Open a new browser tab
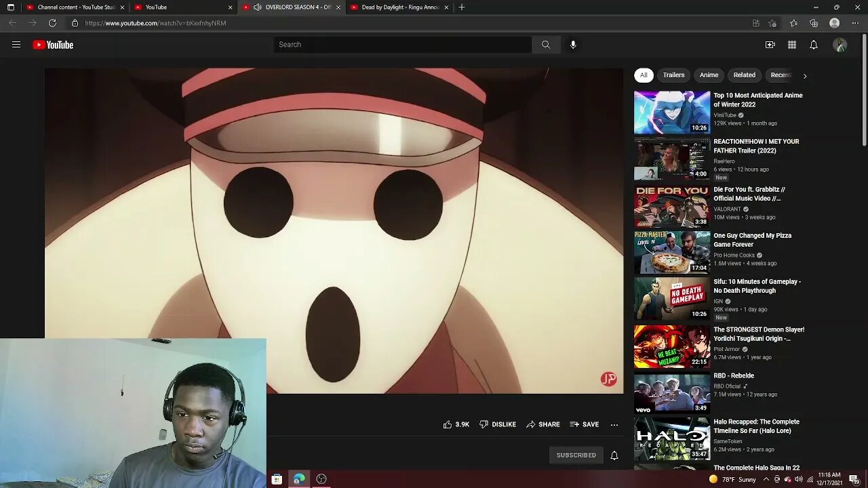 [462, 7]
